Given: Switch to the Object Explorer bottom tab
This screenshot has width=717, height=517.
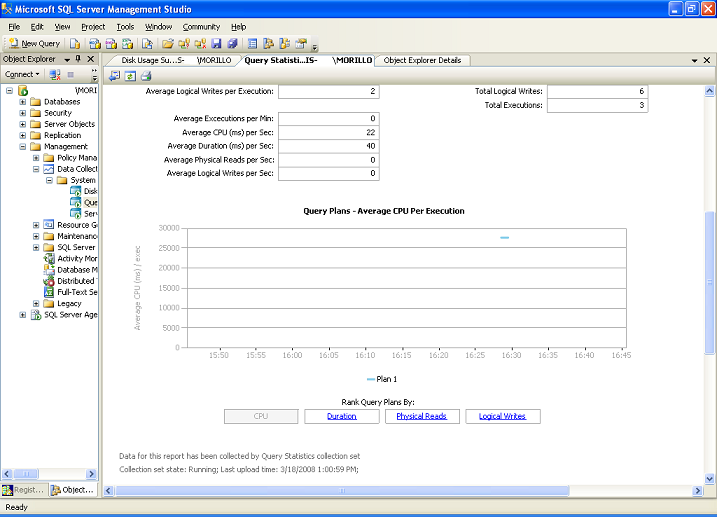Looking at the screenshot, I should point(74,490).
